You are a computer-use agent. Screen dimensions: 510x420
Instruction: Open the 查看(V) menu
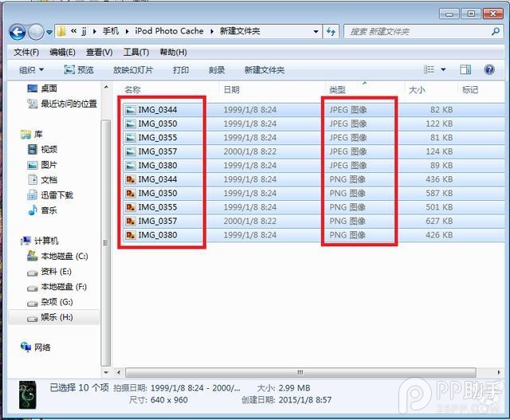tap(99, 52)
